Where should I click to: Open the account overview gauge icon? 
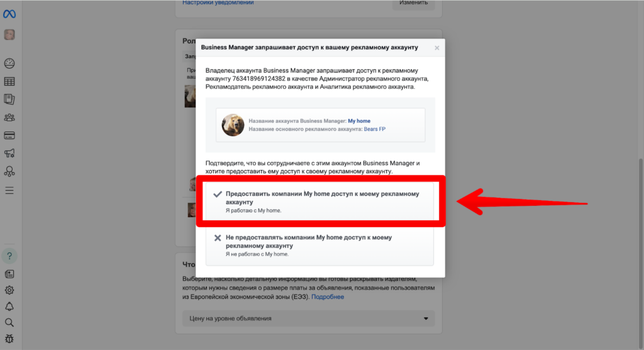pos(9,64)
